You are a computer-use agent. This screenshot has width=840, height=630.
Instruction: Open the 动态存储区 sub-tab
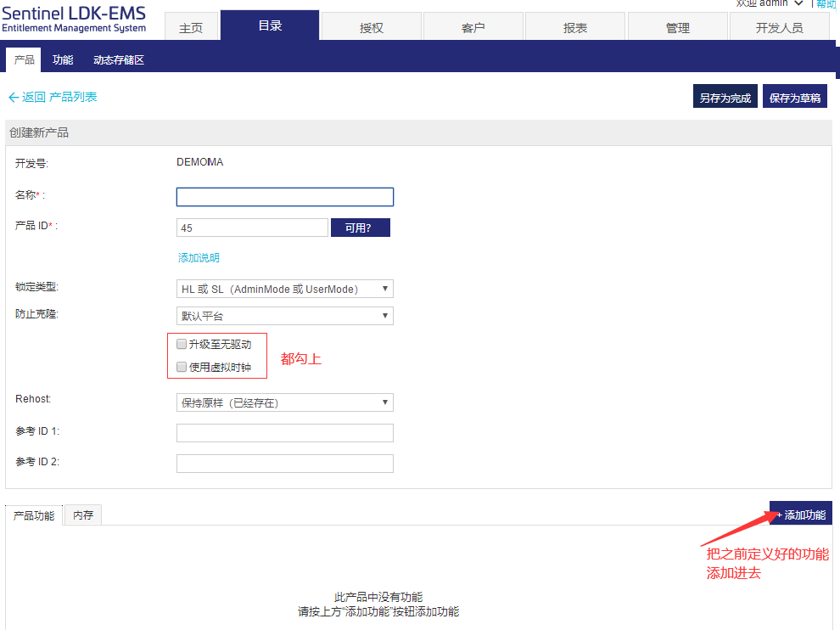point(119,60)
